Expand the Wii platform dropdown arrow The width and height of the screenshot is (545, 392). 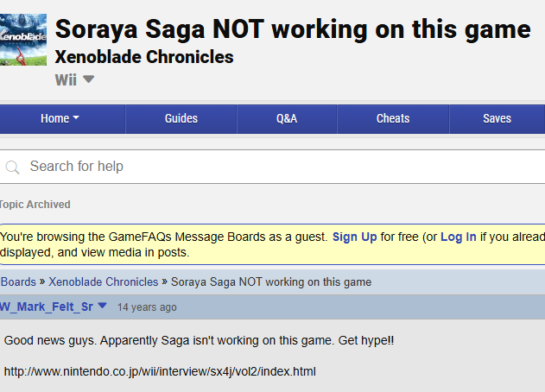[x=88, y=80]
